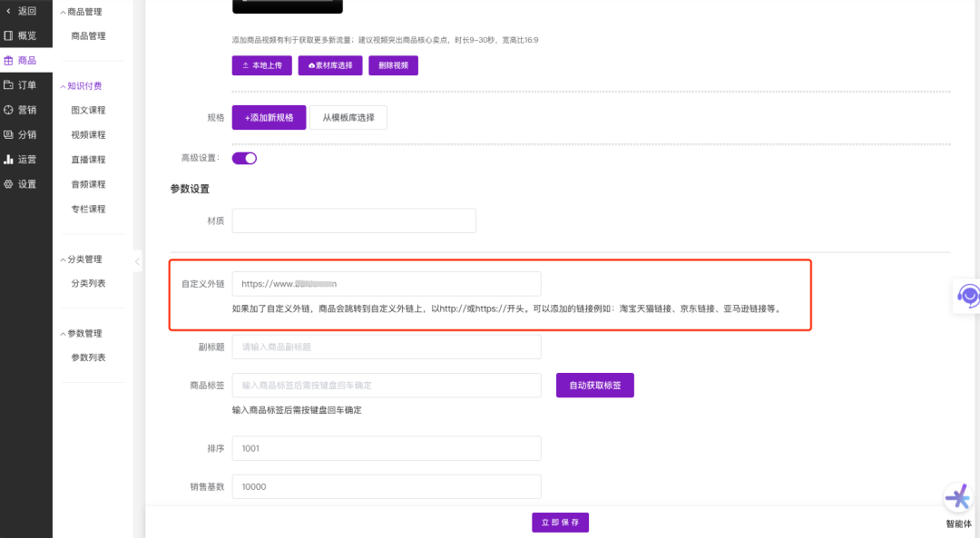
Task: Click the 自动获取标签 button
Action: (x=595, y=386)
